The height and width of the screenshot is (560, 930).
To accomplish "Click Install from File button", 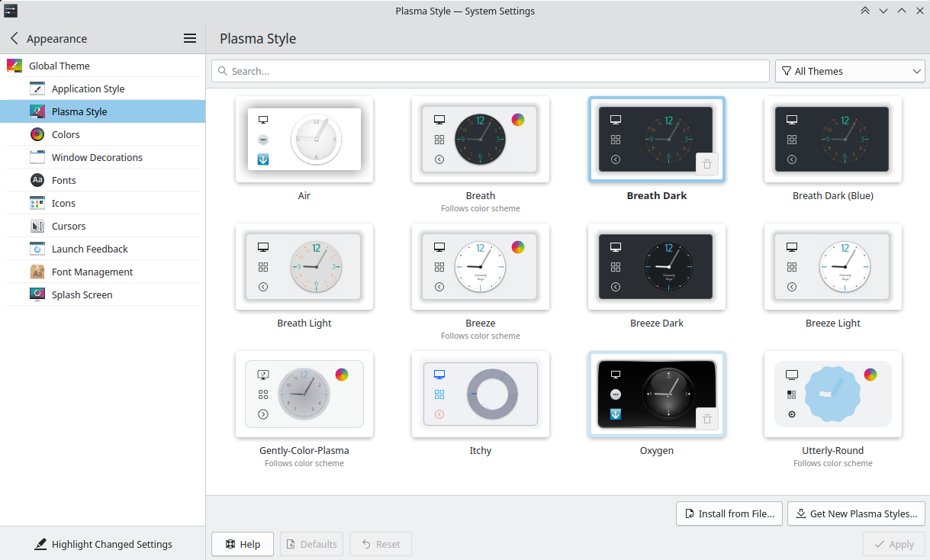I will click(x=729, y=513).
